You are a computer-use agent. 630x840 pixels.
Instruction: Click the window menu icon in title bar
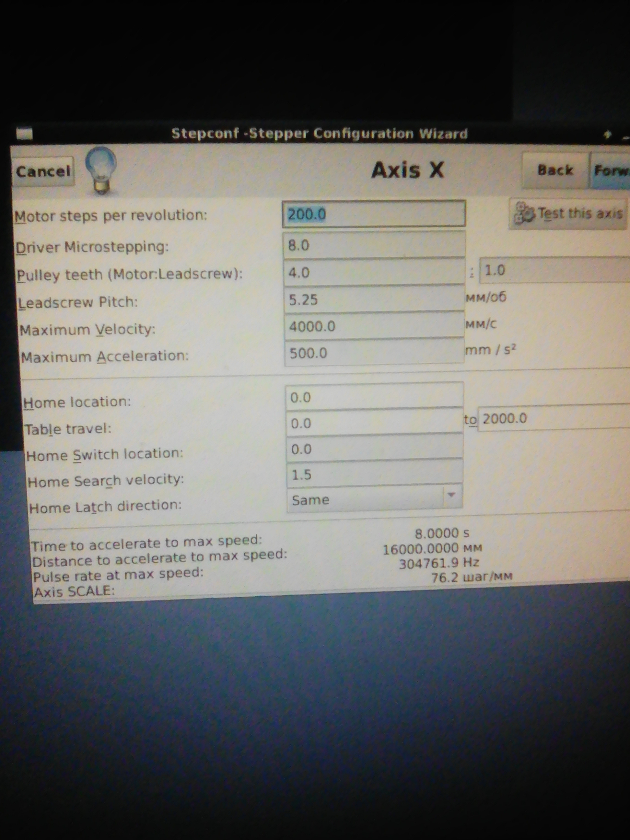(25, 134)
